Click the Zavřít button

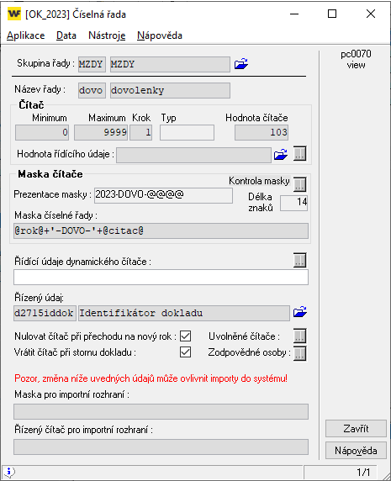[356, 429]
